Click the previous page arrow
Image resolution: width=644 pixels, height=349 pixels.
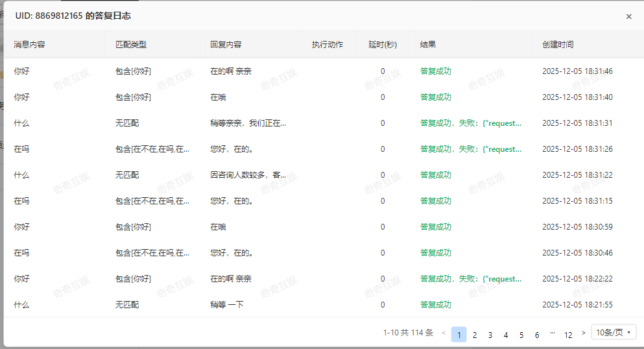444,333
